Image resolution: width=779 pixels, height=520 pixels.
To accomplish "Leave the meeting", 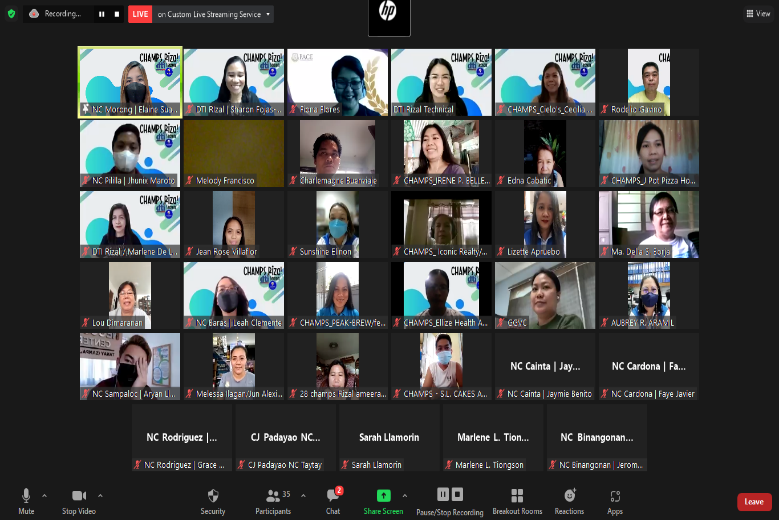I will [x=754, y=502].
